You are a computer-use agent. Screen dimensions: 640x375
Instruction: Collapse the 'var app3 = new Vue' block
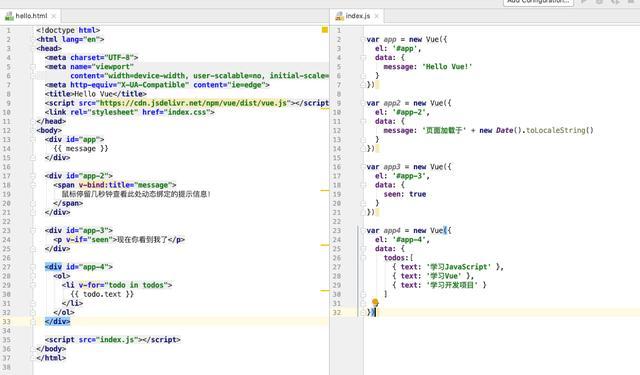(363, 167)
